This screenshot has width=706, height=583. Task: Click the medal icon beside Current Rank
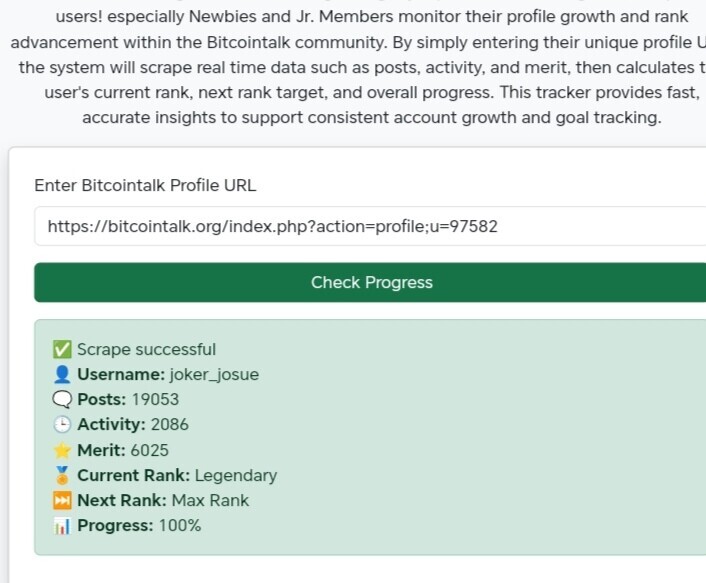click(62, 475)
